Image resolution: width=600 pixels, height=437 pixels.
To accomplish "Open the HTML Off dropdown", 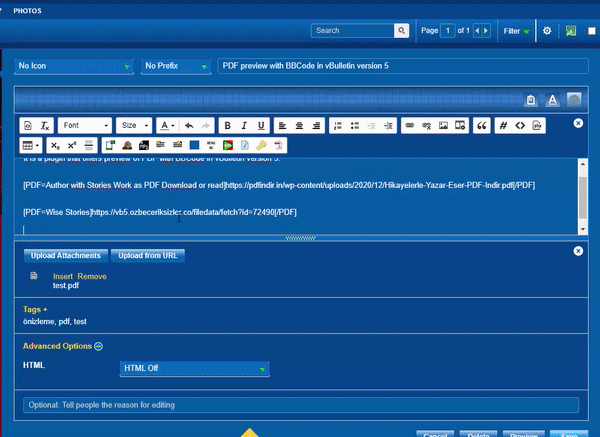I will (194, 369).
